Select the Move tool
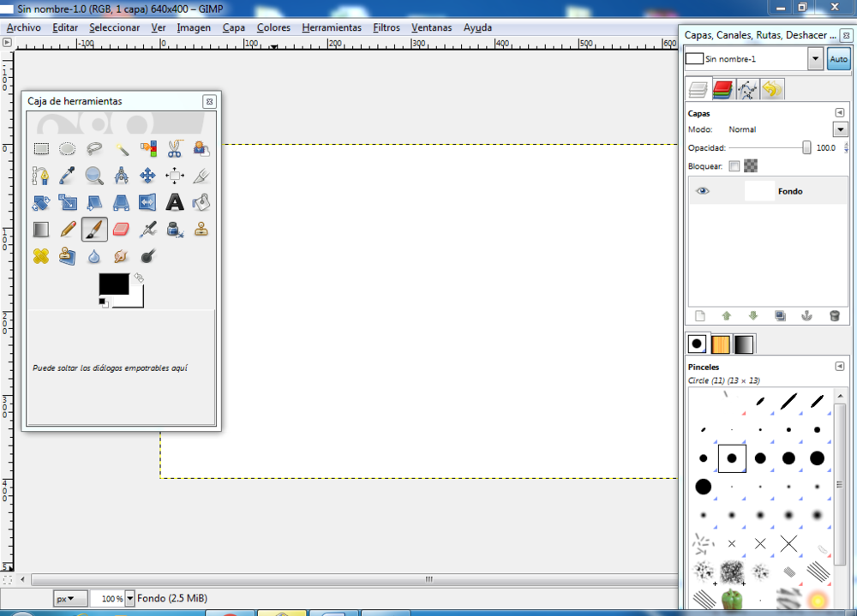The width and height of the screenshot is (857, 616). [x=147, y=176]
